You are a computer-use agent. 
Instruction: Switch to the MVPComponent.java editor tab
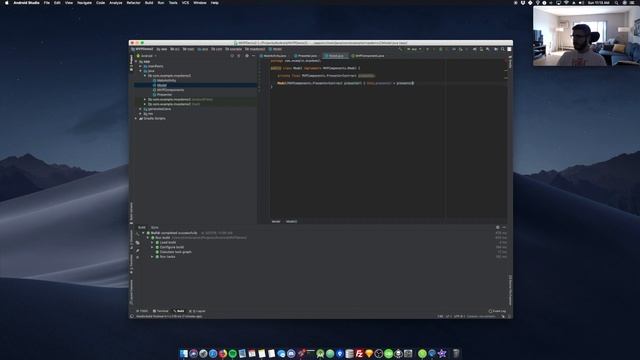(368, 56)
